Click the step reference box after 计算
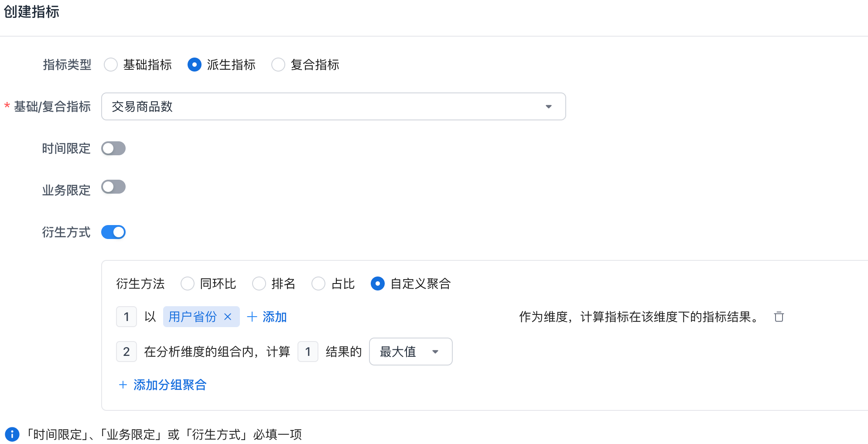 pos(308,352)
